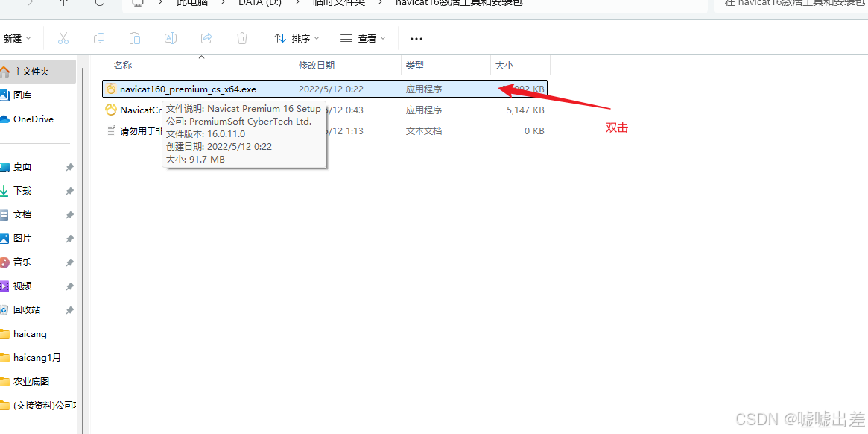
Task: Open OneDrive in the sidebar
Action: pyautogui.click(x=34, y=119)
